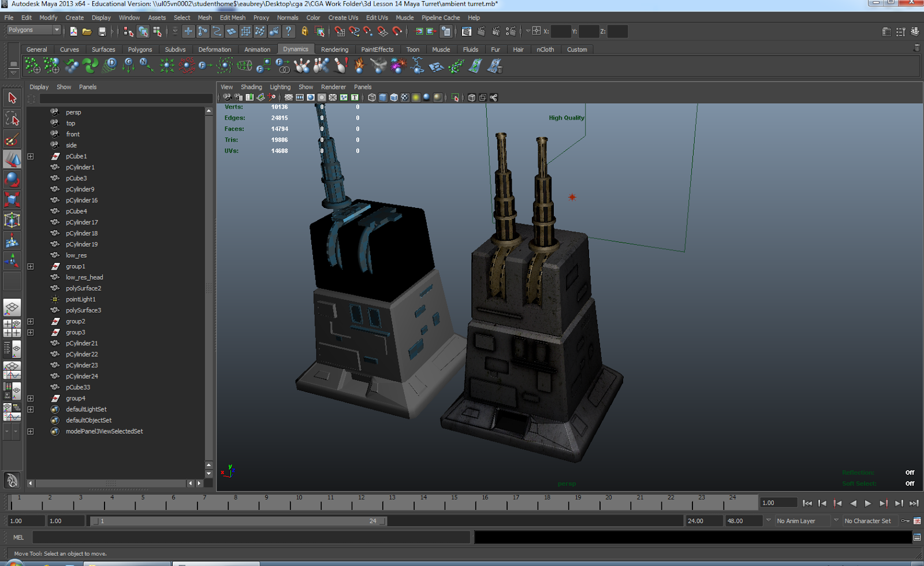The height and width of the screenshot is (566, 924).
Task: Click the Lock selection padlock icon
Action: tap(305, 32)
